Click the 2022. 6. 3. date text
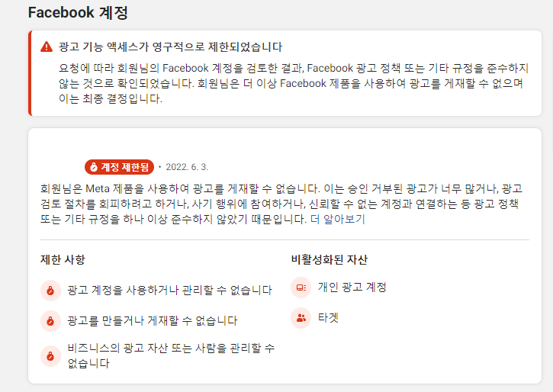 (187, 167)
